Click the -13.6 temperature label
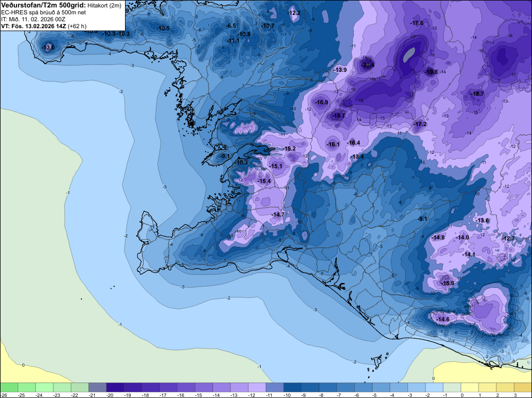Screen dimensions: 532x398 pos(483,220)
